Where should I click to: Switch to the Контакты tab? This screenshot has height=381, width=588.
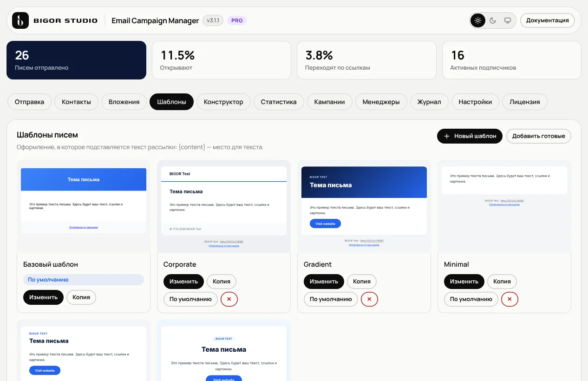76,102
